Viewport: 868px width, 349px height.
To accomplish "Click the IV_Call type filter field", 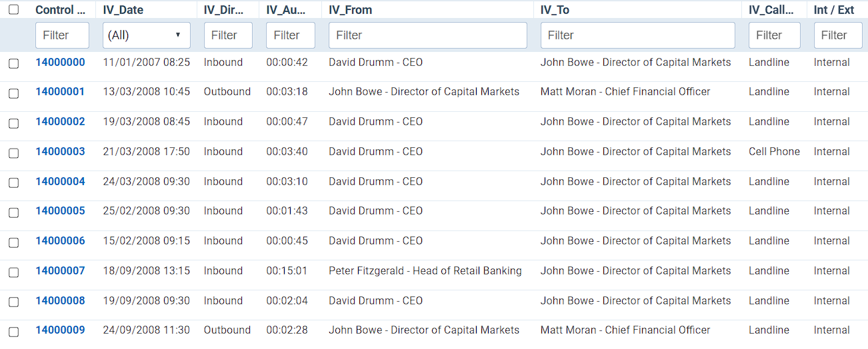I will pos(774,35).
